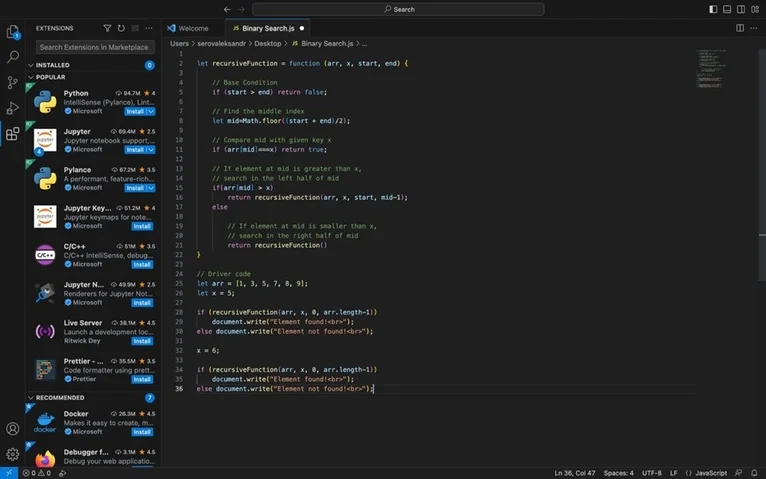
Task: Select the Binary Search.js tab
Action: coord(268,28)
